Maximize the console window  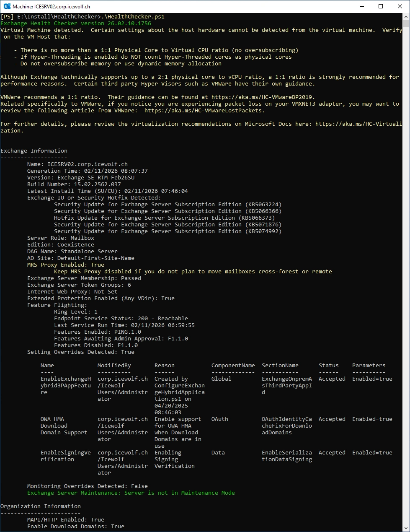pyautogui.click(x=380, y=6)
